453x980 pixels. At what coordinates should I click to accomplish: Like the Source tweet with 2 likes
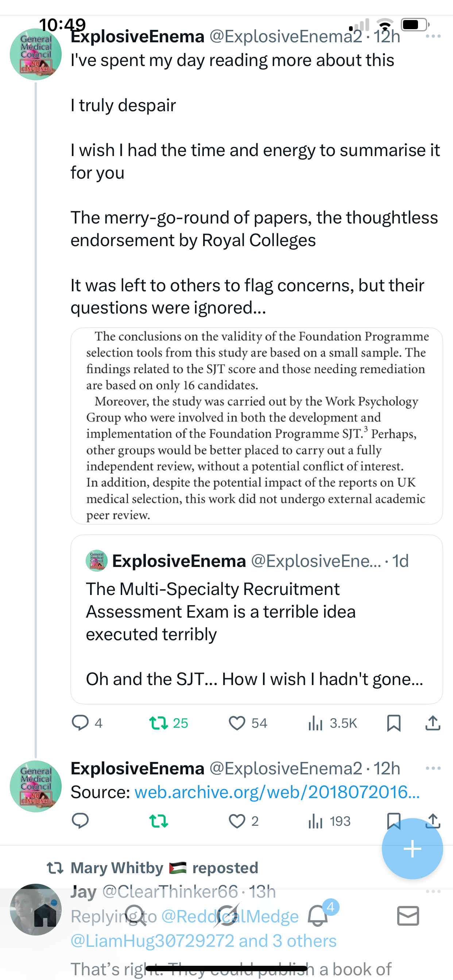(237, 821)
